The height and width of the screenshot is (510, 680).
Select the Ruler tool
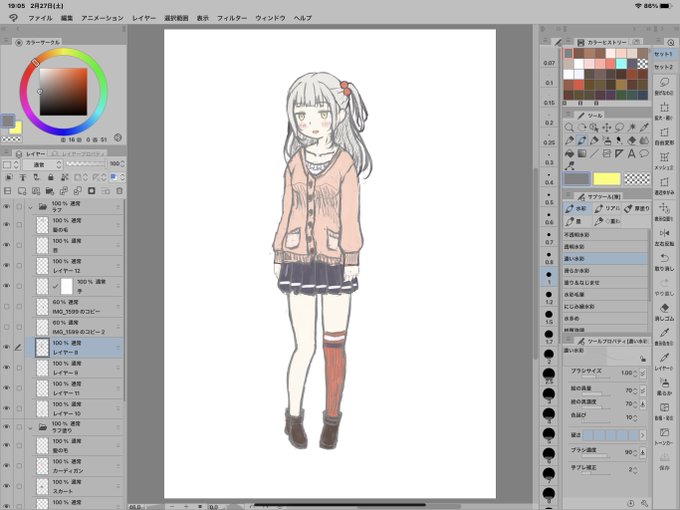(x=619, y=154)
